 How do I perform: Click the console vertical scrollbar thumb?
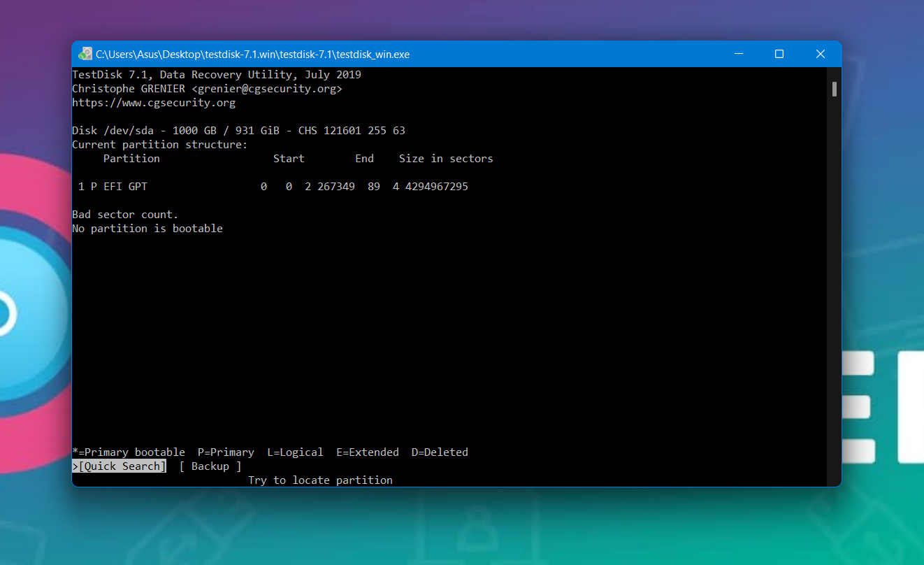point(835,89)
